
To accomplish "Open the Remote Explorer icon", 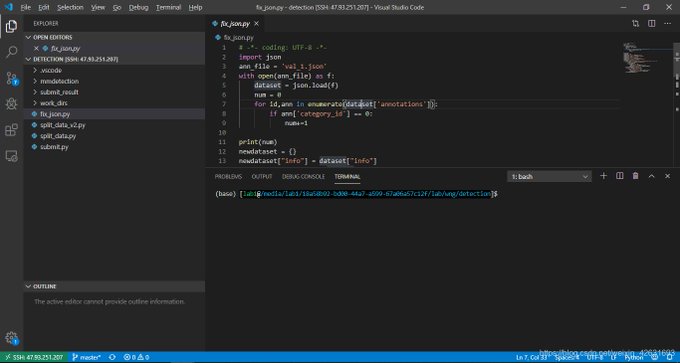I will point(11,156).
